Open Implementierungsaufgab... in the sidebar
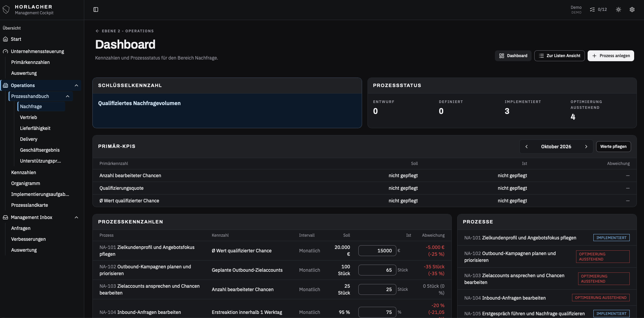The width and height of the screenshot is (644, 318). coord(40,194)
